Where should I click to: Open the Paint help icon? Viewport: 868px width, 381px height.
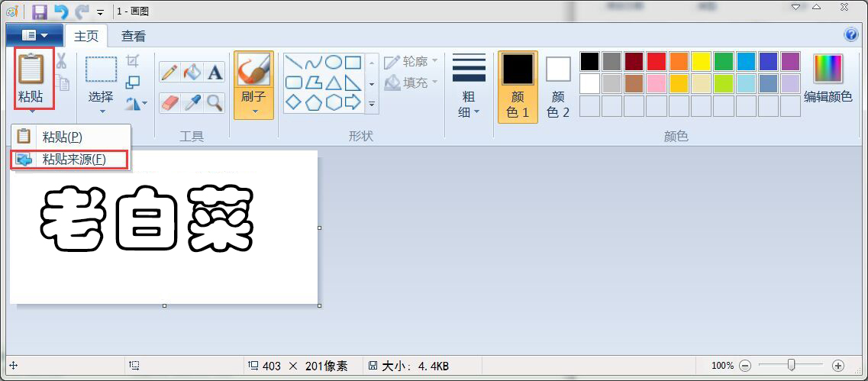[851, 35]
